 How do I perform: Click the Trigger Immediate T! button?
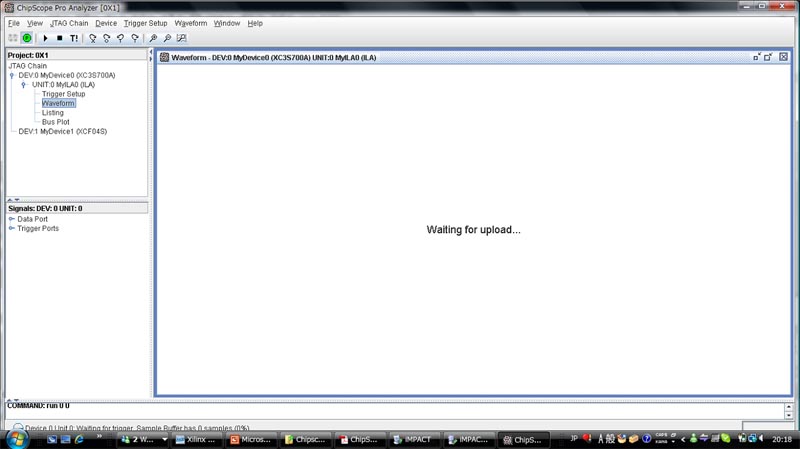(x=74, y=38)
